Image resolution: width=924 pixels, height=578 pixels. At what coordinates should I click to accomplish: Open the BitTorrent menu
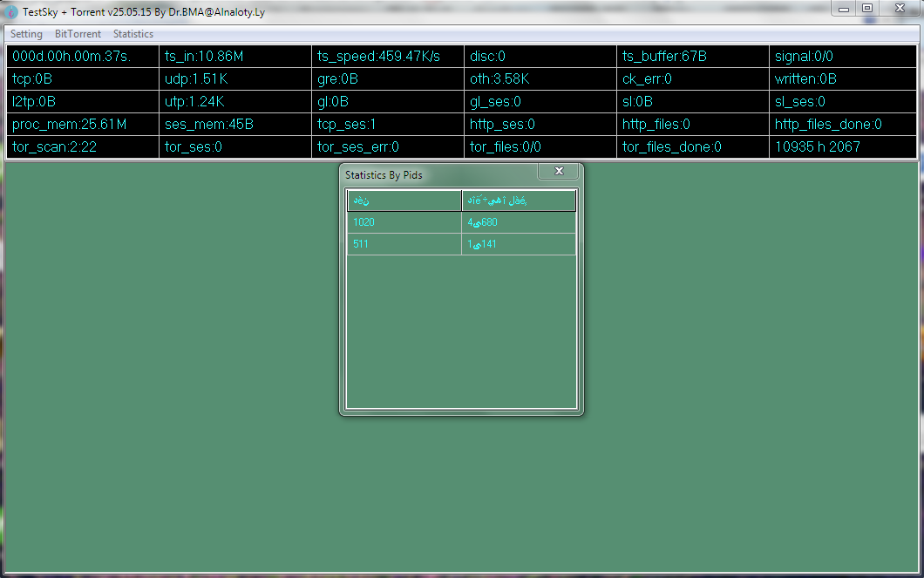click(78, 34)
